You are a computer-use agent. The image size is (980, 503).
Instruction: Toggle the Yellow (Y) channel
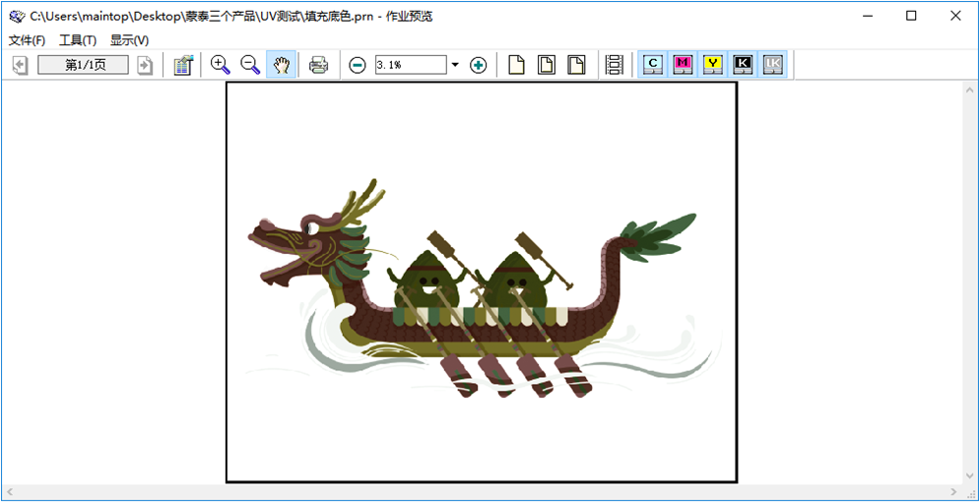click(x=712, y=64)
